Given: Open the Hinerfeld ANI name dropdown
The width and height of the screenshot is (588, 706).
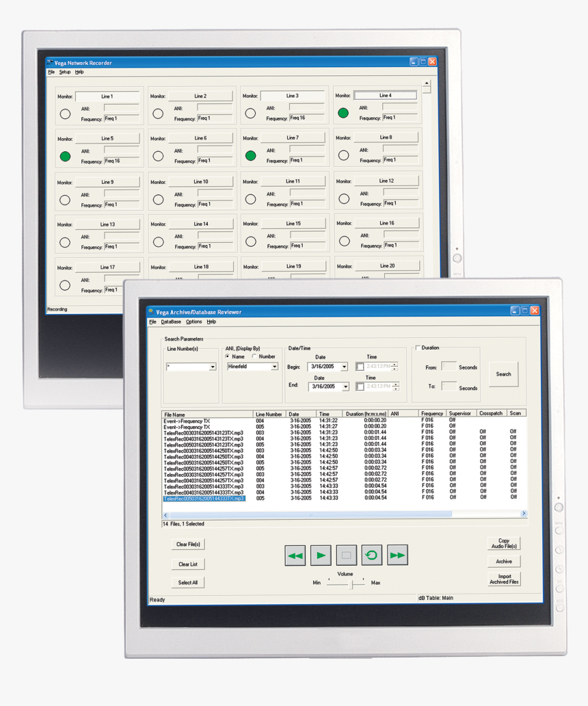Looking at the screenshot, I should point(275,367).
